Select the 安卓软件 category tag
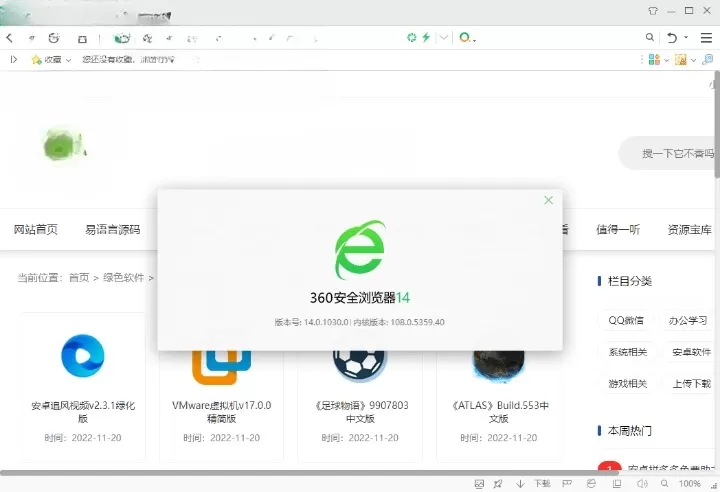Viewport: 720px width, 492px height. (691, 352)
